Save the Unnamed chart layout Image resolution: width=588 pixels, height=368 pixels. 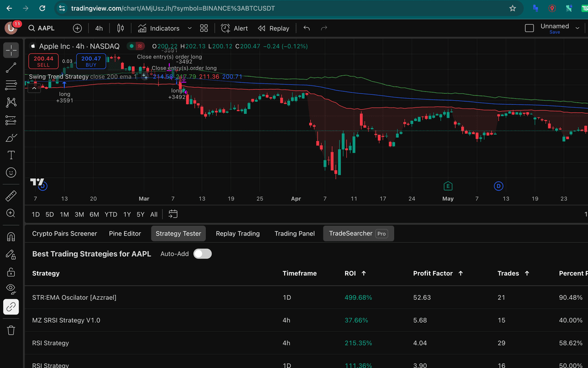coord(555,32)
